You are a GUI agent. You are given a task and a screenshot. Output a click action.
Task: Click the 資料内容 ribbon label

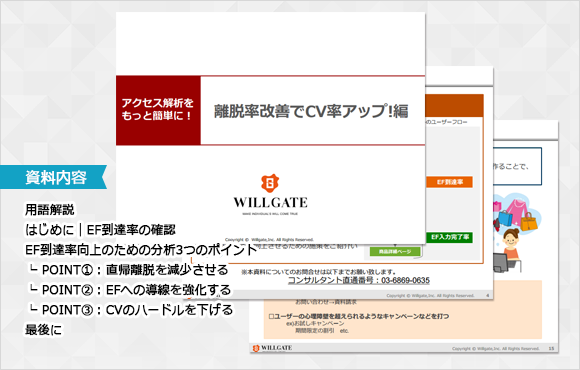click(53, 177)
